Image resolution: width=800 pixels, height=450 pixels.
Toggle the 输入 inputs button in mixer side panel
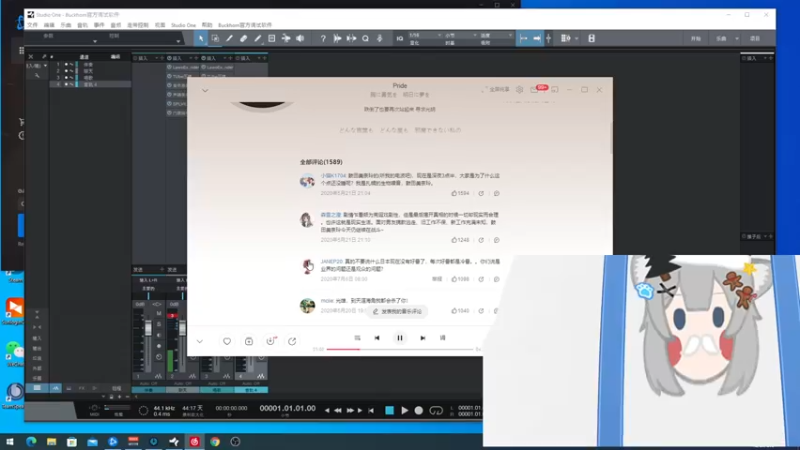[x=37, y=338]
